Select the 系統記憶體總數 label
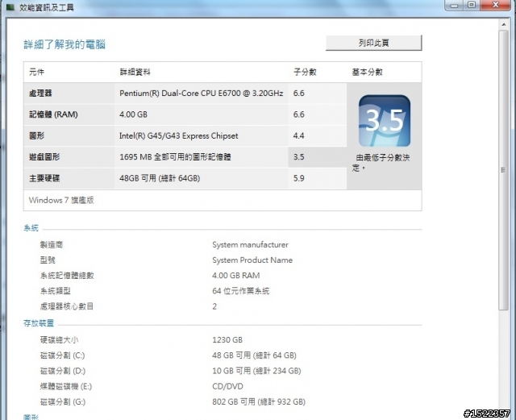 [67, 275]
